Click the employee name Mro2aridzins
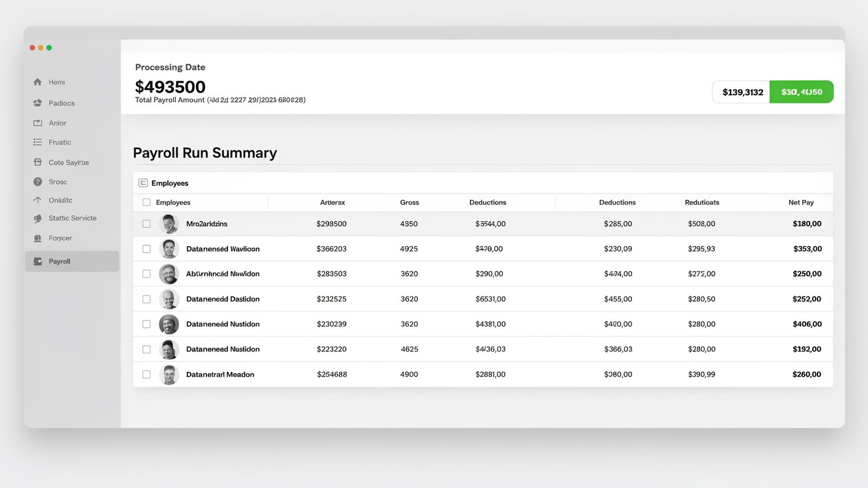The image size is (868, 488). (x=207, y=224)
